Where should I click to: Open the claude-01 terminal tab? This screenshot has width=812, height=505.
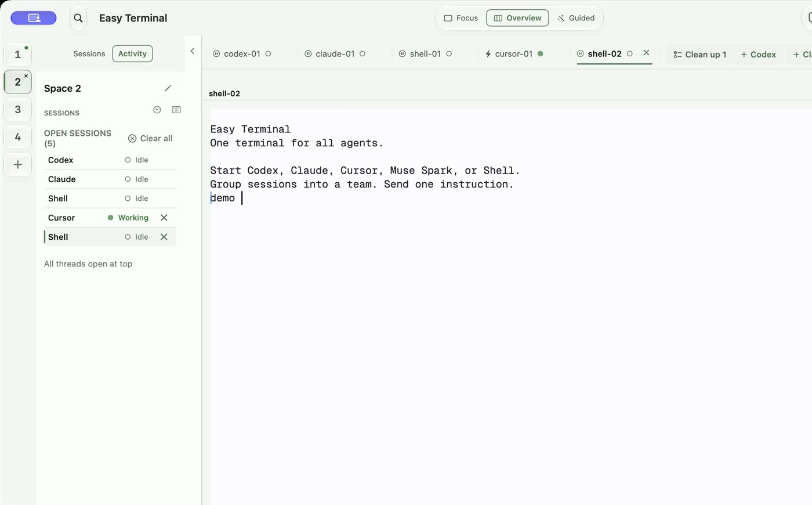click(x=335, y=53)
